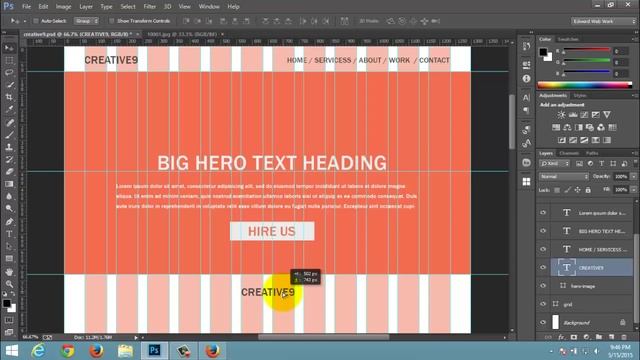640x360 pixels.
Task: Open the File menu
Action: (x=26, y=7)
